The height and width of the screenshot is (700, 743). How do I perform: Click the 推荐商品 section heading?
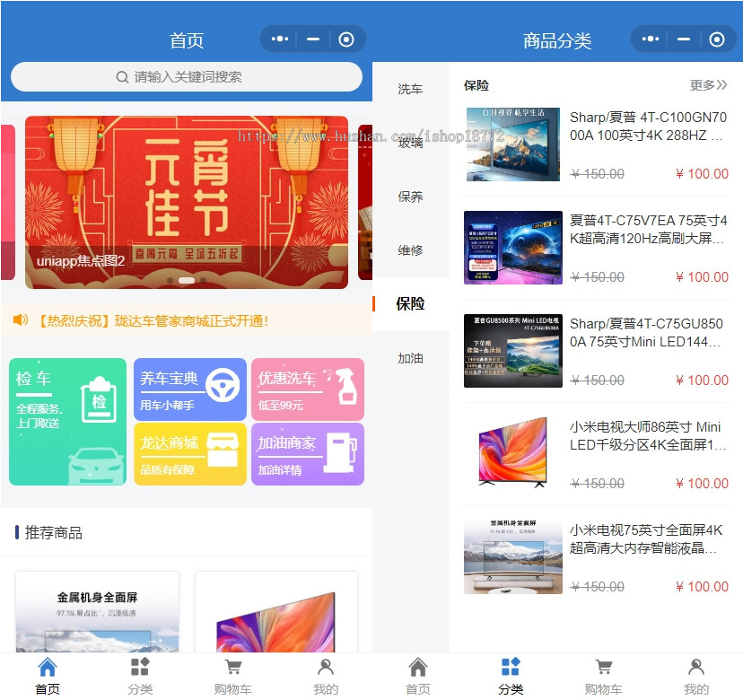54,533
